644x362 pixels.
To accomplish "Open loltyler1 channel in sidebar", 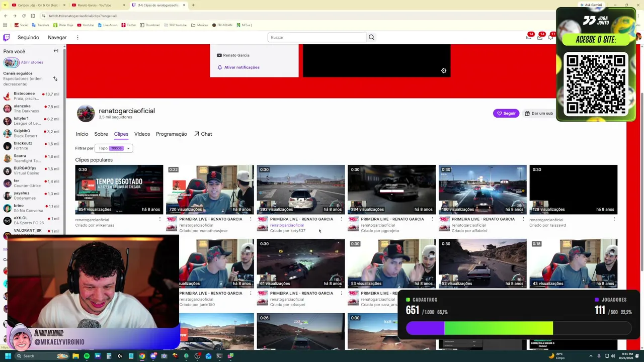I will point(32,121).
